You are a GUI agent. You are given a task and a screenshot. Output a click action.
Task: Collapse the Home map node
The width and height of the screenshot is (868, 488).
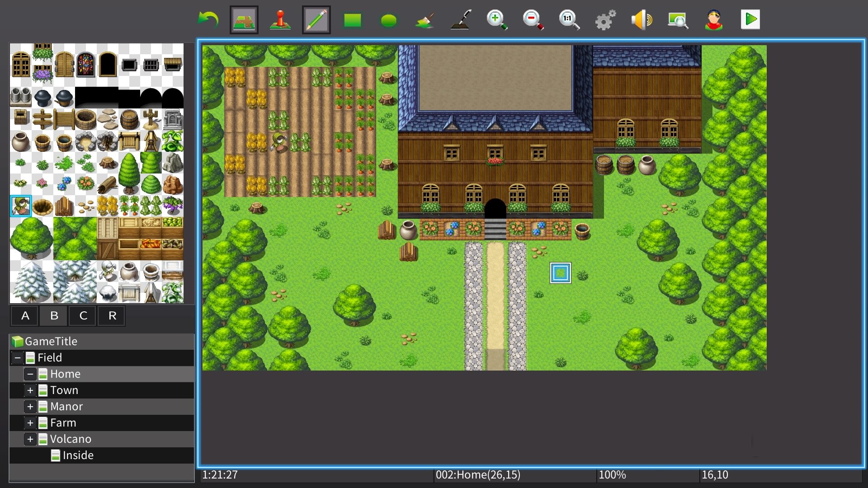[30, 374]
